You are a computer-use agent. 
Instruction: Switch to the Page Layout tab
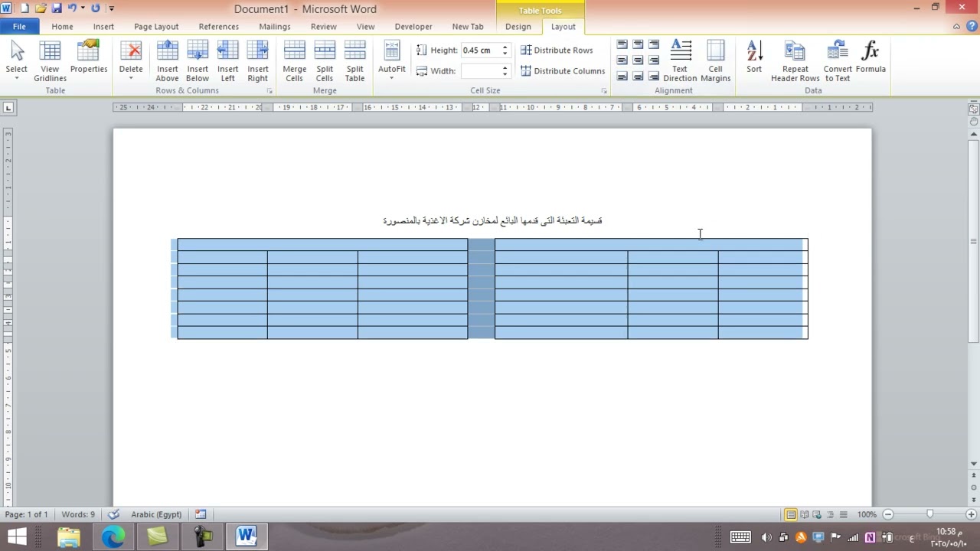tap(156, 27)
